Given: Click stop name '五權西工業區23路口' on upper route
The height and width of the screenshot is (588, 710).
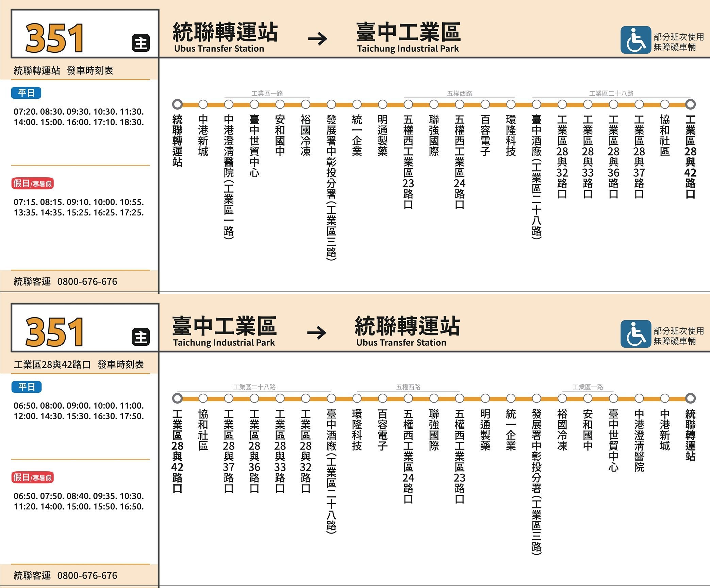Looking at the screenshot, I should (x=408, y=162).
